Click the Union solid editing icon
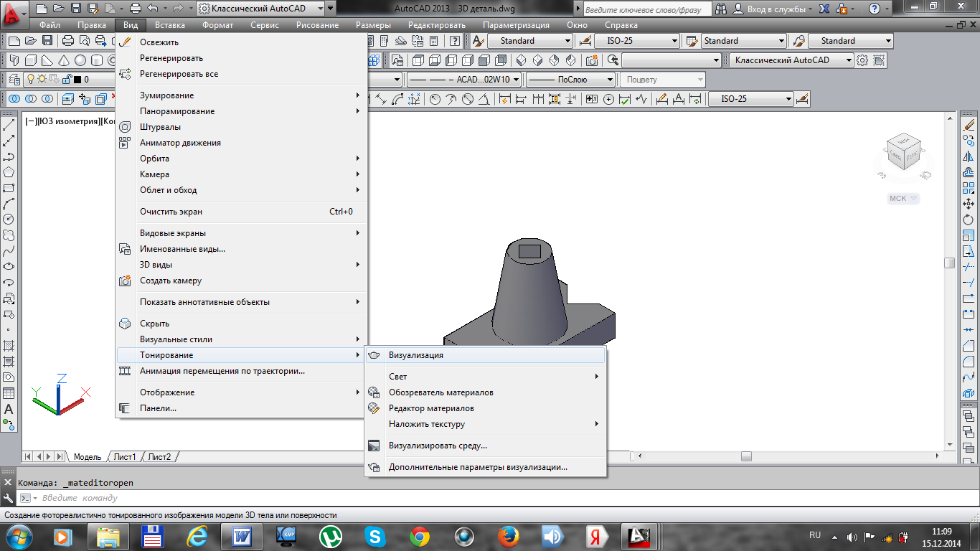This screenshot has width=980, height=551. 14,99
